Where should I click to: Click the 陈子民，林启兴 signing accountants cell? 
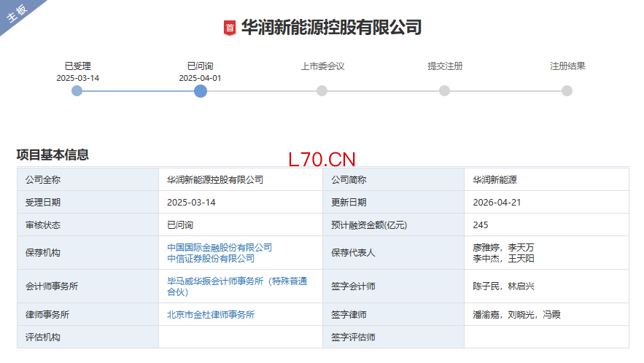504,286
